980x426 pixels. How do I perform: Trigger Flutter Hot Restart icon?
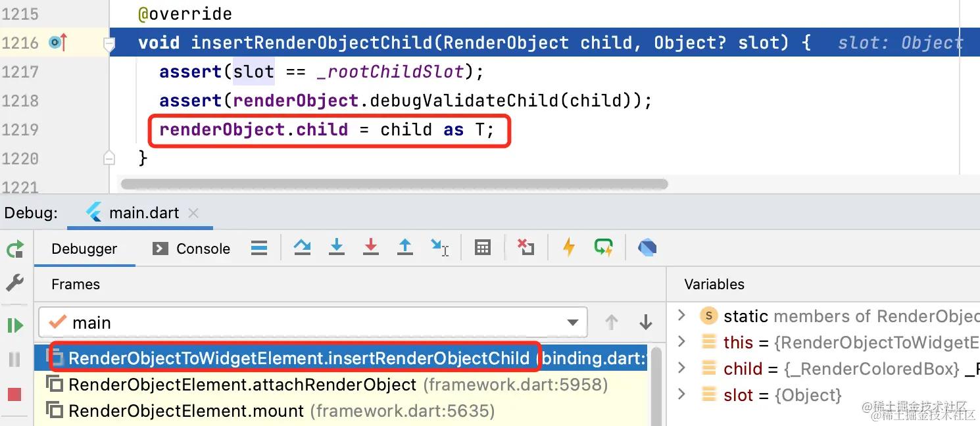pyautogui.click(x=604, y=248)
